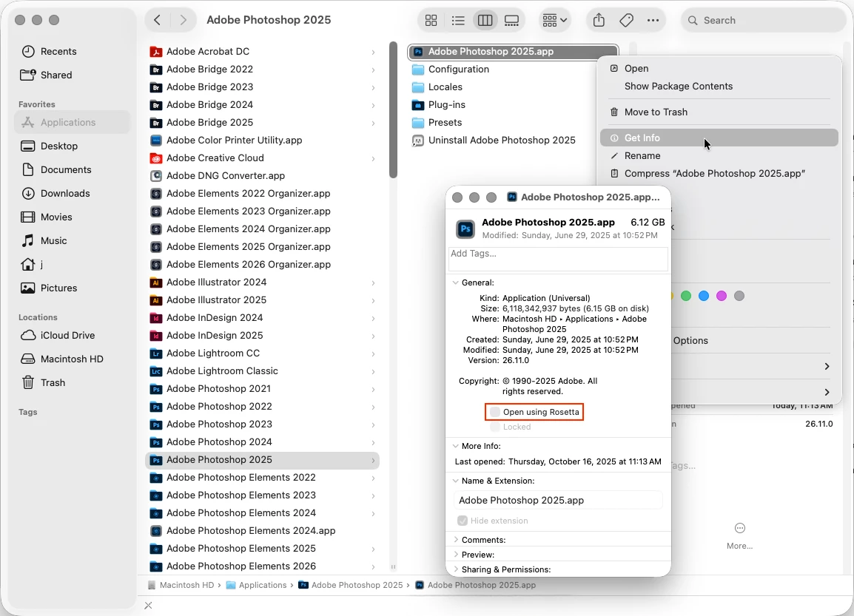Click the Share toolbar icon
This screenshot has height=616, width=854.
[599, 20]
